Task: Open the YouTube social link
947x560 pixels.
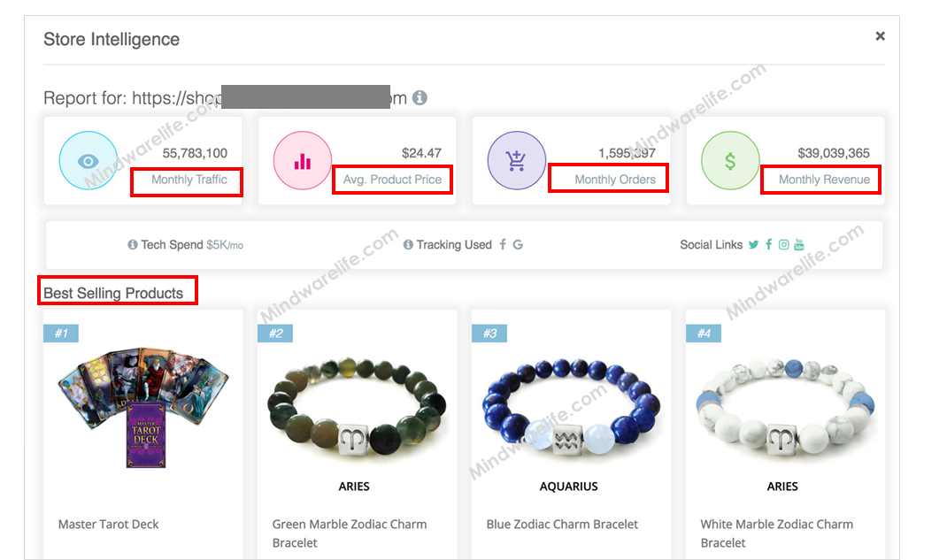Action: [799, 244]
